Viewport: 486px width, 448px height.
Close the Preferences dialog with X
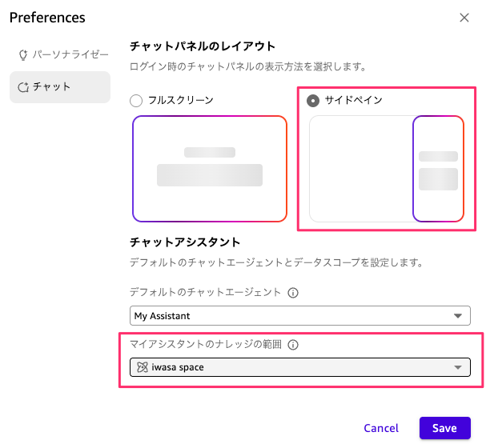click(x=464, y=18)
